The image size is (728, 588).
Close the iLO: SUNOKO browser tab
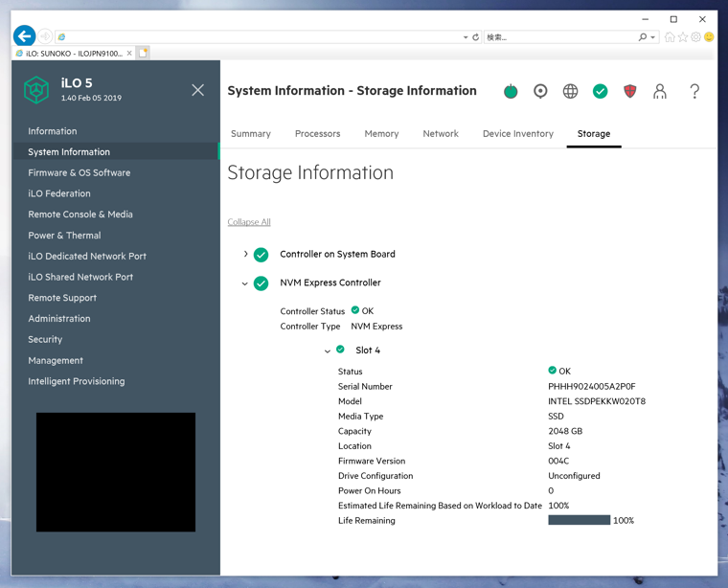pyautogui.click(x=129, y=54)
